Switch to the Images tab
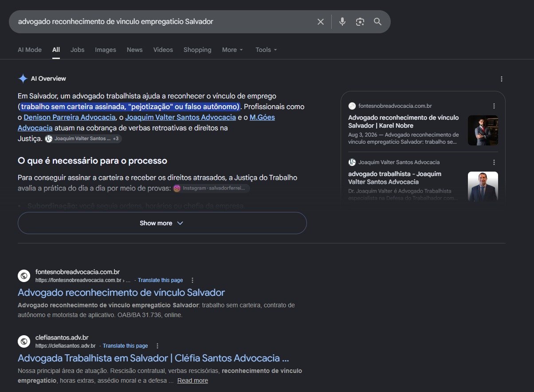Viewport: 534px width, 392px height. point(106,50)
